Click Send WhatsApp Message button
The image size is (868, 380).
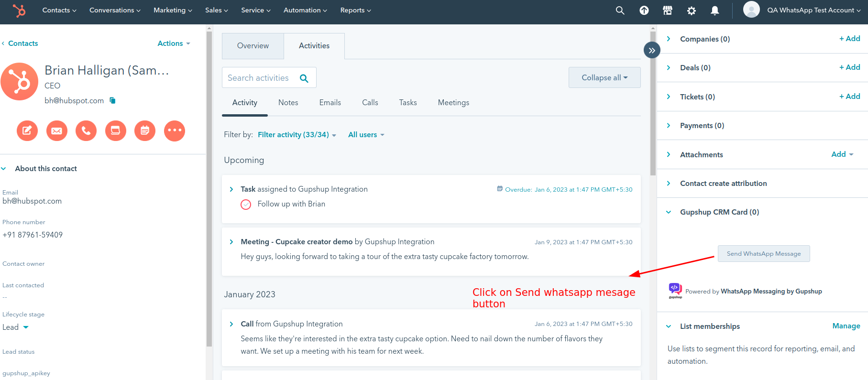(x=764, y=254)
